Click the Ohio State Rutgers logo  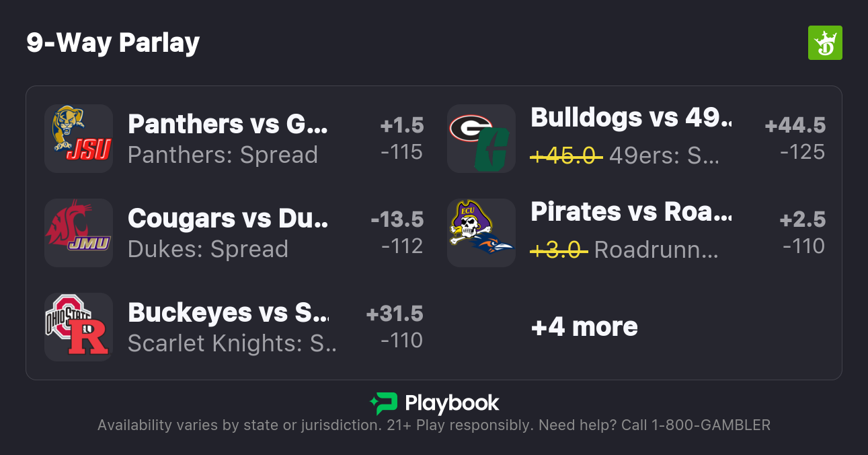tap(79, 327)
